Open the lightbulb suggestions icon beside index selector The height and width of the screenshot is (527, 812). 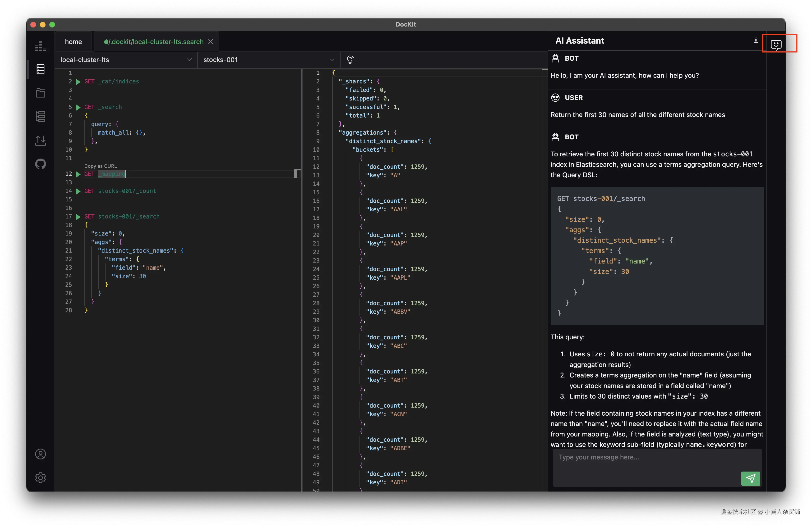point(351,60)
